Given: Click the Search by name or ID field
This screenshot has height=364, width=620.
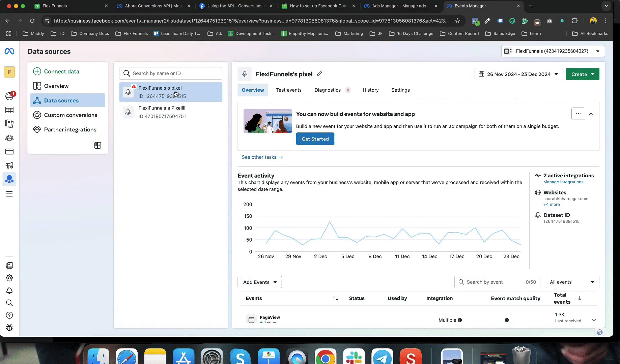Looking at the screenshot, I should [x=171, y=73].
